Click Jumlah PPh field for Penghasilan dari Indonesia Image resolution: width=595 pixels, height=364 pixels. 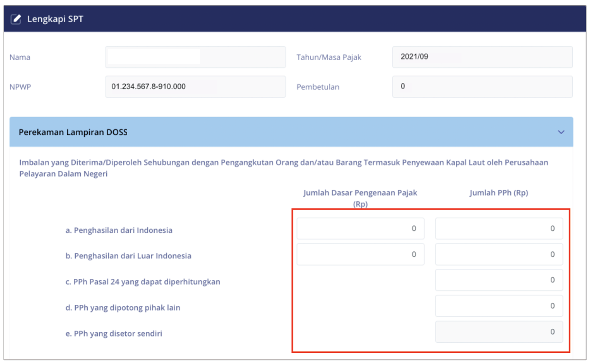499,229
